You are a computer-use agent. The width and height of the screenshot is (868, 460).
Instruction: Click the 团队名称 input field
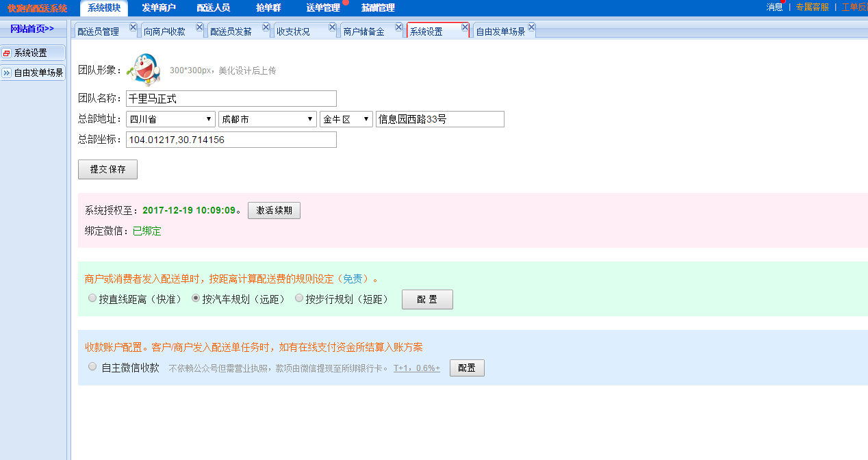coord(231,99)
